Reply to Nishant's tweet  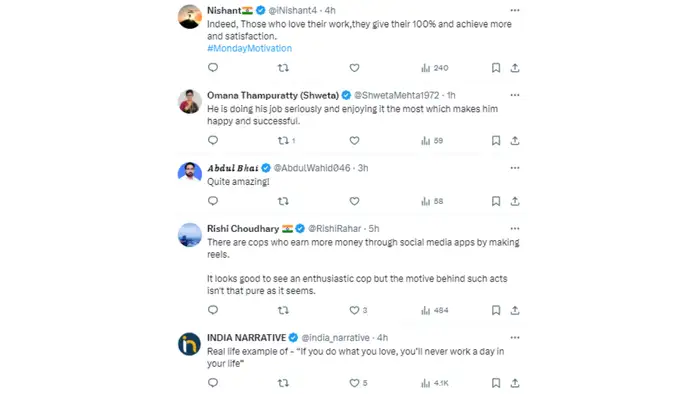pos(213,67)
